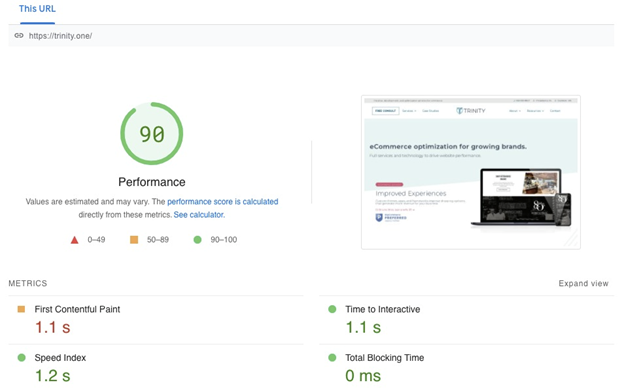The image size is (624, 391).
Task: Click the Performance heading under the gauge
Action: [152, 182]
